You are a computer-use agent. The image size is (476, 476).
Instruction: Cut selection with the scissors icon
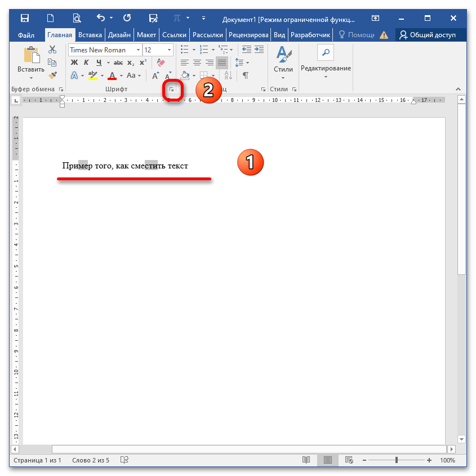point(53,50)
